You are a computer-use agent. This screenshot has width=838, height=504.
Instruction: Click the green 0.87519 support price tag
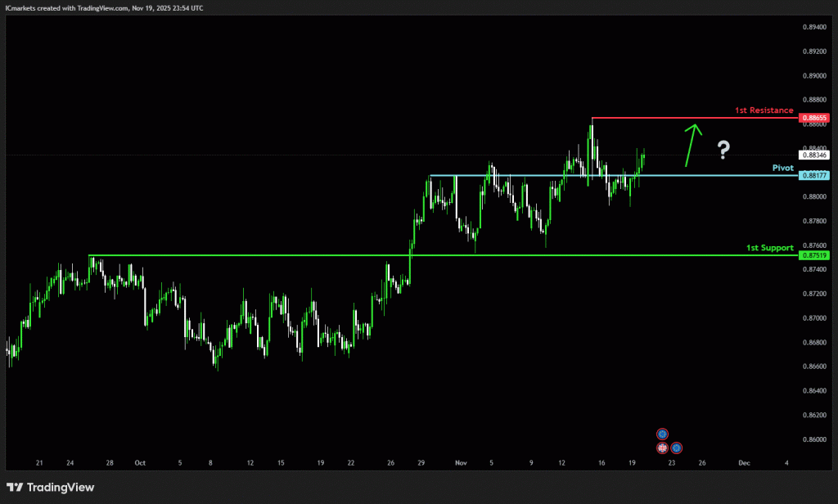click(x=815, y=255)
